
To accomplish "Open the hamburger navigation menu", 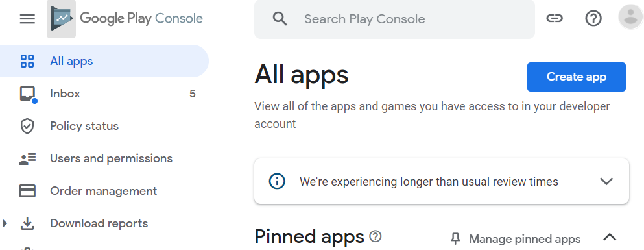I will (x=27, y=18).
